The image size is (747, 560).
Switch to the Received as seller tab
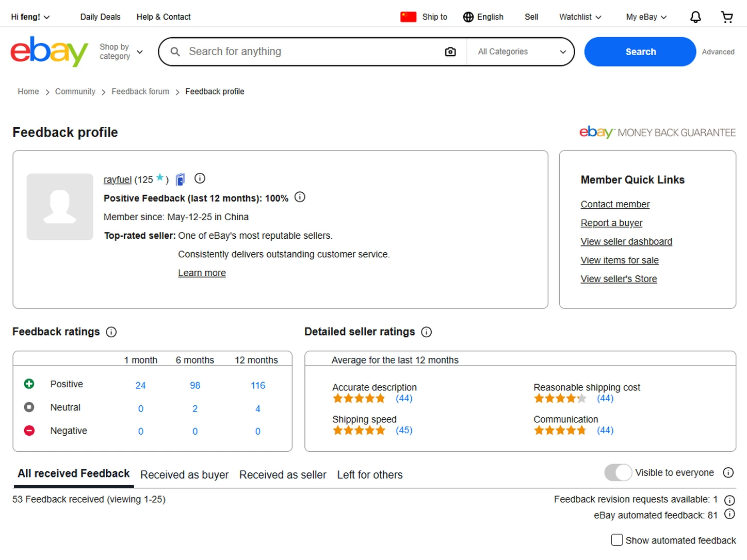283,474
